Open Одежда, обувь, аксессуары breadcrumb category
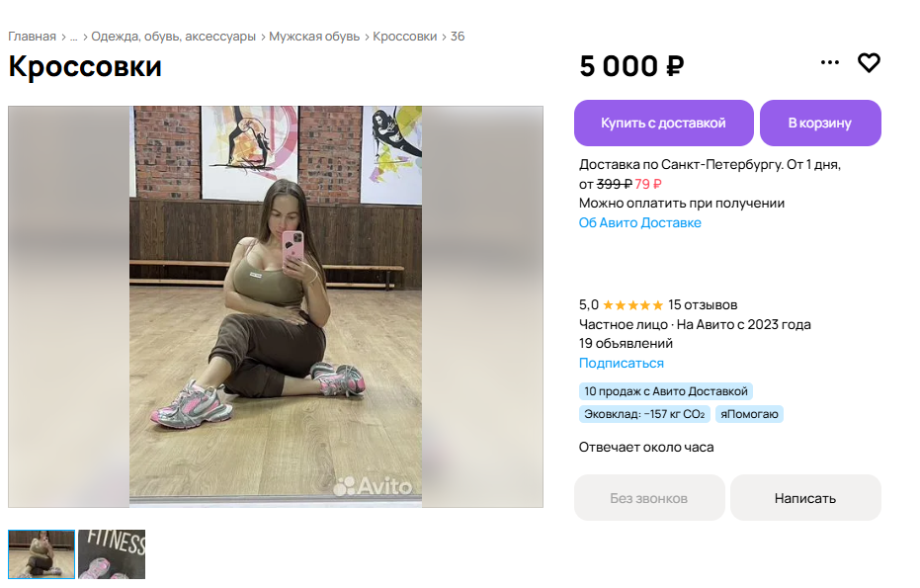The image size is (920, 588). [x=173, y=37]
